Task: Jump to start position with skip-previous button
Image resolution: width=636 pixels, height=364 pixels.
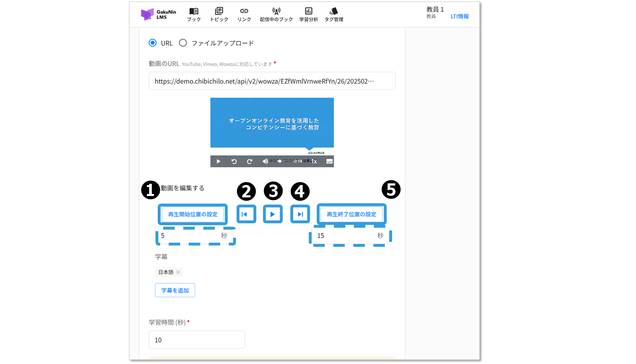Action: 244,214
